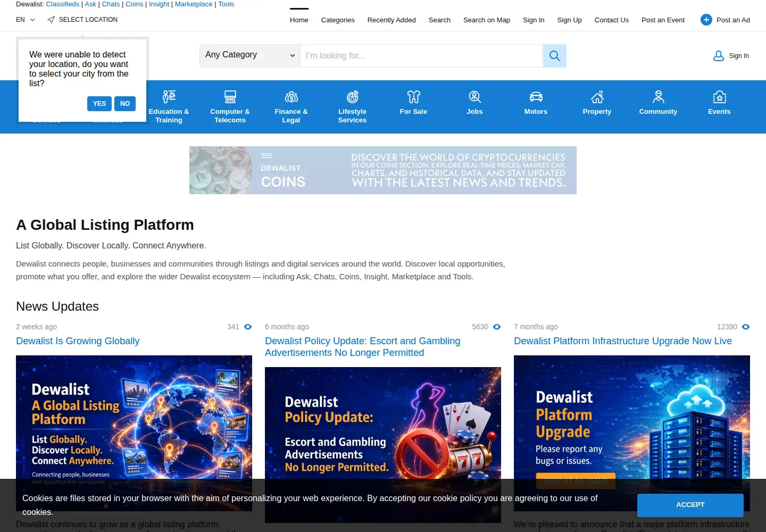
Task: Open the Recently Added menu item
Action: click(x=392, y=20)
